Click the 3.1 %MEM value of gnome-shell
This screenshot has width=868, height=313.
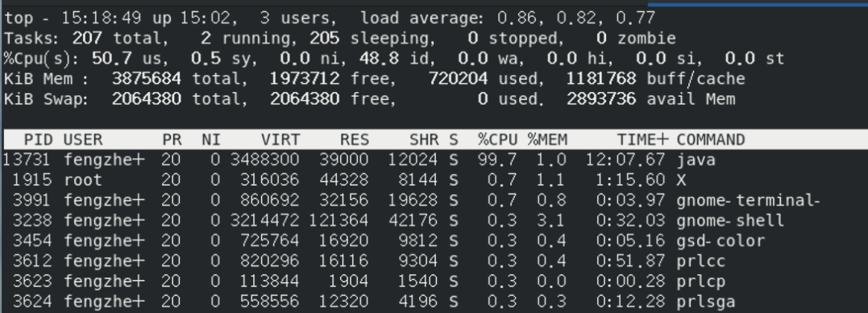pyautogui.click(x=551, y=220)
